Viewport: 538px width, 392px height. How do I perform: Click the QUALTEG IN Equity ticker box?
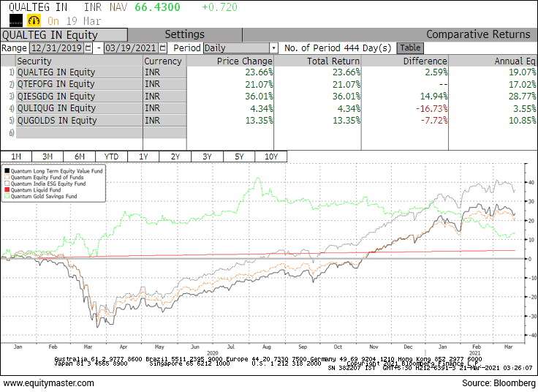coord(64,34)
